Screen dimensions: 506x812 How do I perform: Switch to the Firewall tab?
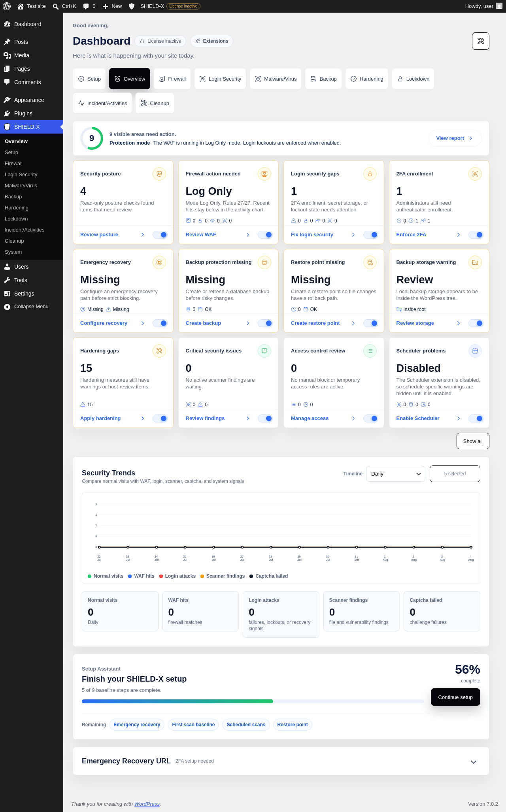172,79
